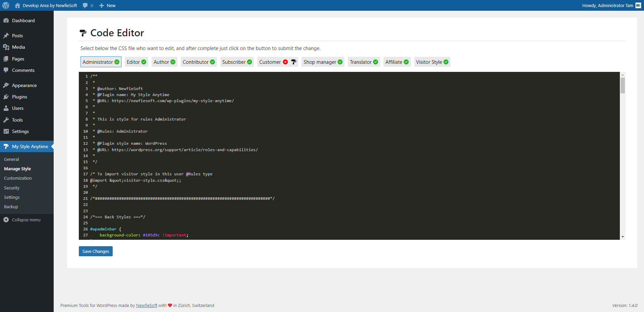Click the Comments speech bubble sidebar icon
The image size is (644, 312).
[6, 70]
